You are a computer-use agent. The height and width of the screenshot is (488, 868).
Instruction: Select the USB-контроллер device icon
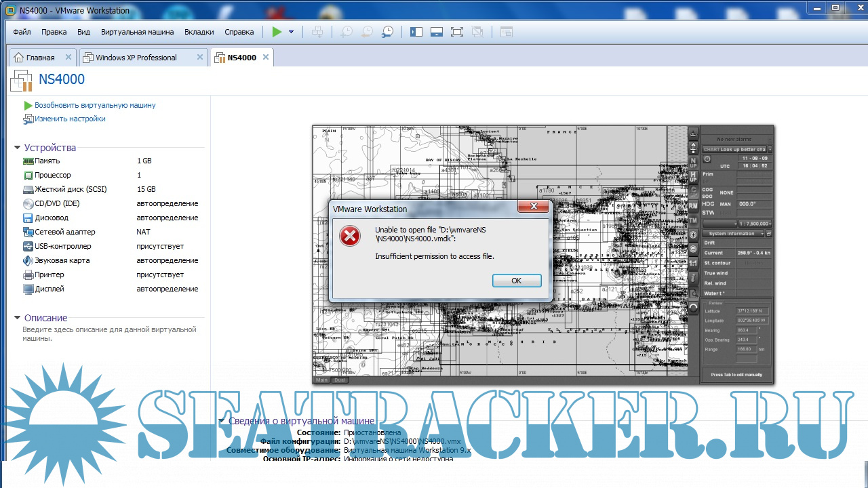28,246
